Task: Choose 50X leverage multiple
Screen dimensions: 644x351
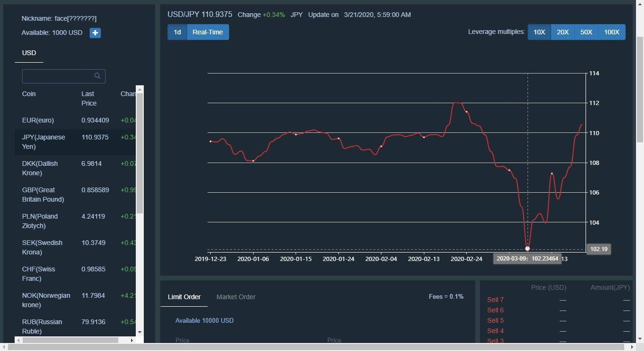Action: point(586,32)
